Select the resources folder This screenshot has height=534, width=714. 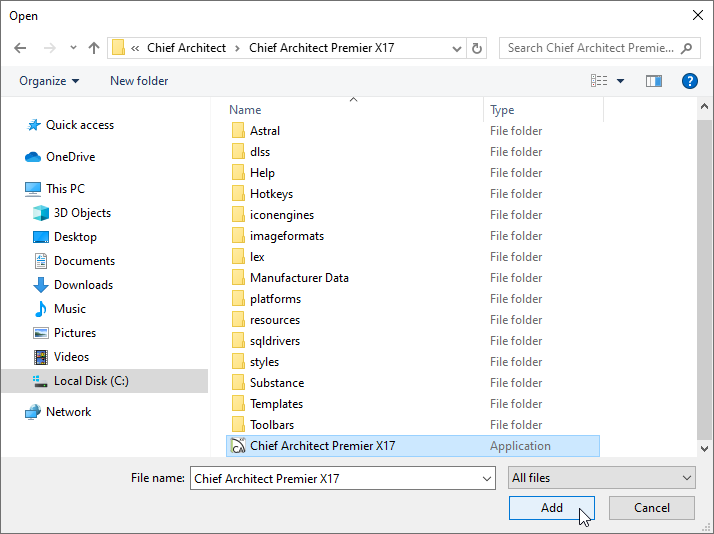[x=413, y=320]
